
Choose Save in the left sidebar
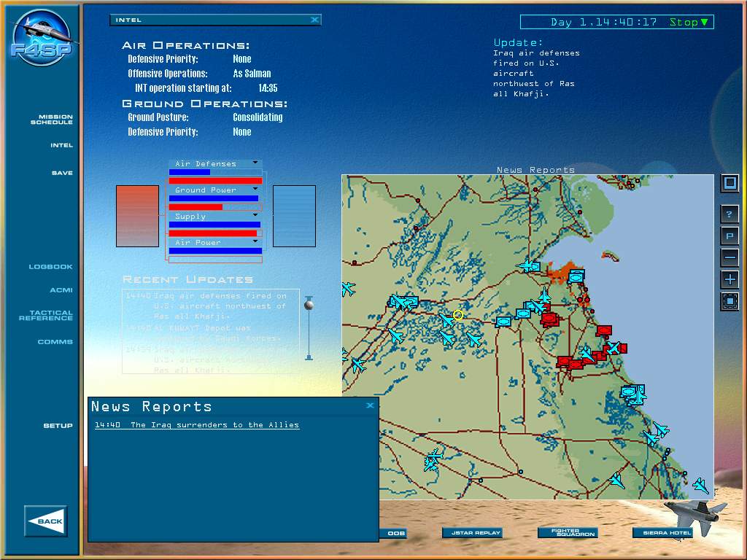pyautogui.click(x=62, y=173)
